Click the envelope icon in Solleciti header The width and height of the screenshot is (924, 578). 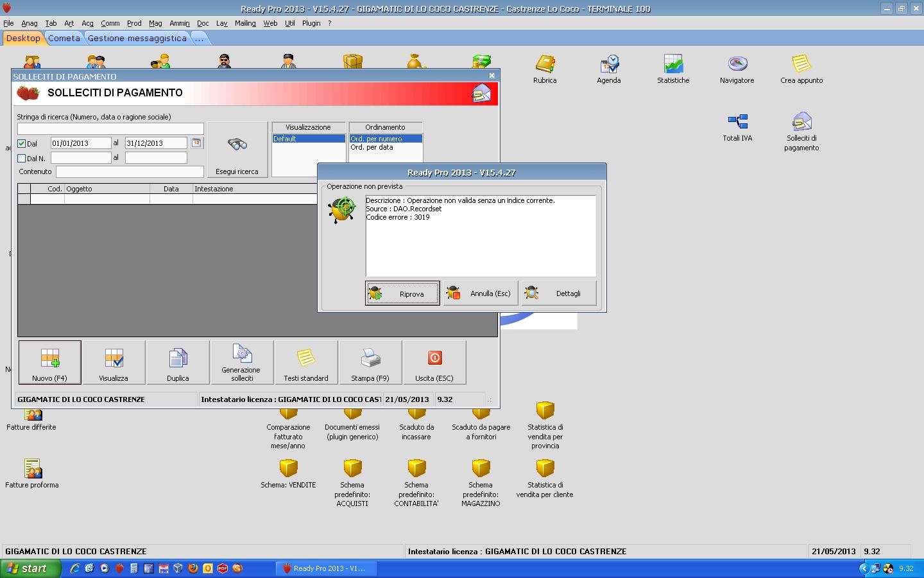pos(481,94)
